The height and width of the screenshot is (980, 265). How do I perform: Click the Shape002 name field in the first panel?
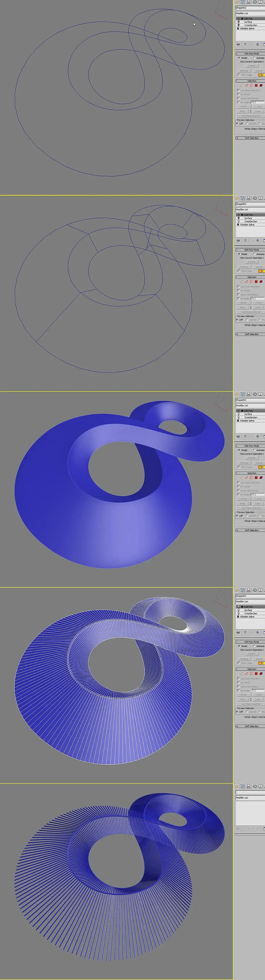coord(250,8)
